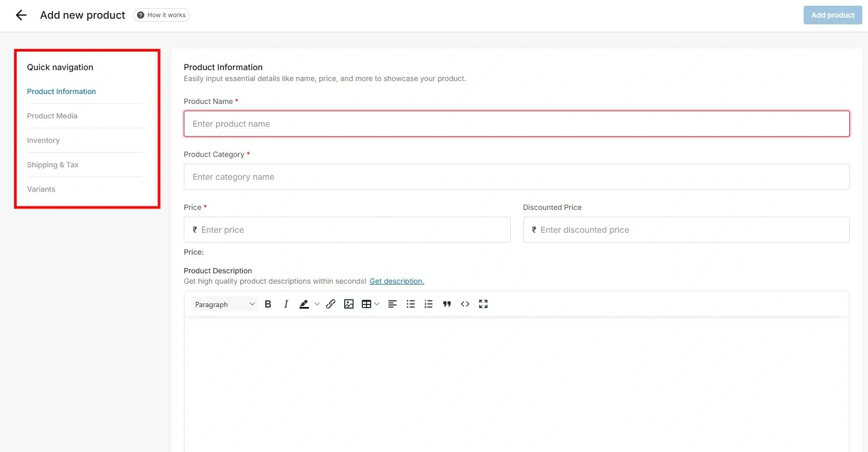Click the insert image icon
This screenshot has height=452, width=868.
[x=349, y=304]
